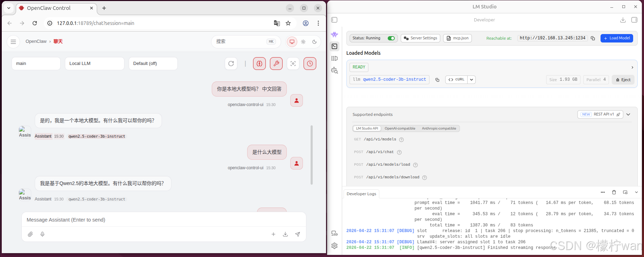Click the OpenClaw search box
Viewport: 644px width, 257px height.
tap(246, 42)
